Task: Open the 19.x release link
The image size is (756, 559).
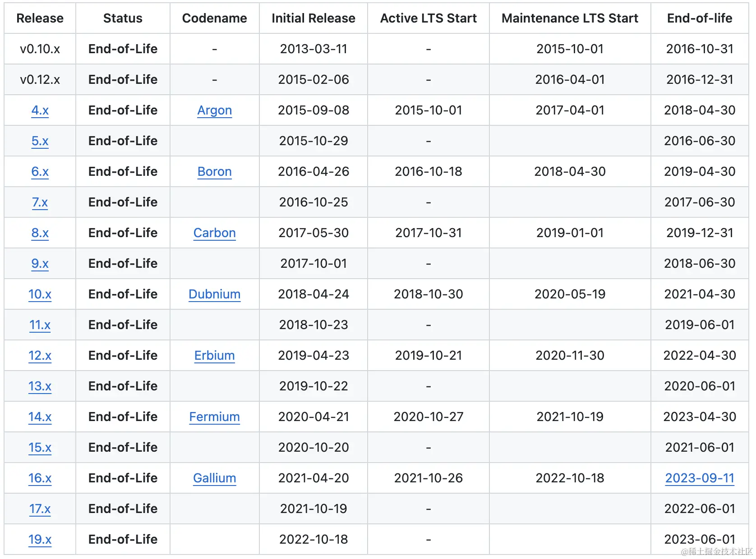Action: [x=40, y=540]
